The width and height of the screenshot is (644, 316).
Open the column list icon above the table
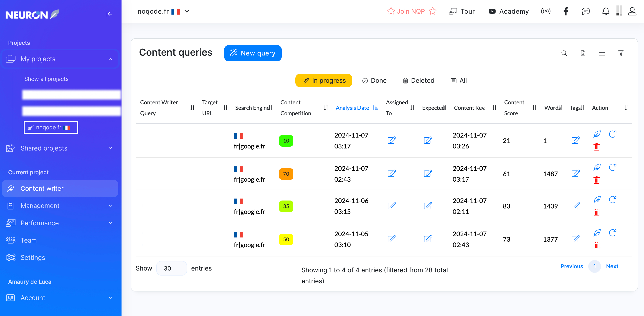point(602,53)
